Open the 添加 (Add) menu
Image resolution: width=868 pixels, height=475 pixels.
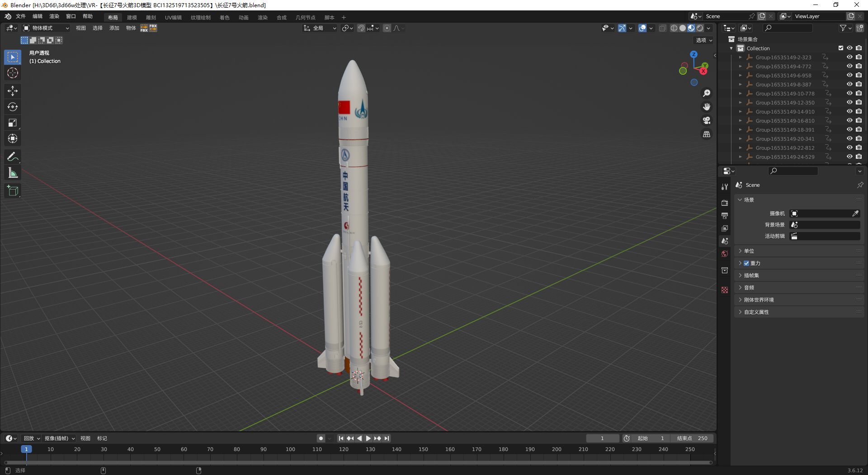pos(114,28)
